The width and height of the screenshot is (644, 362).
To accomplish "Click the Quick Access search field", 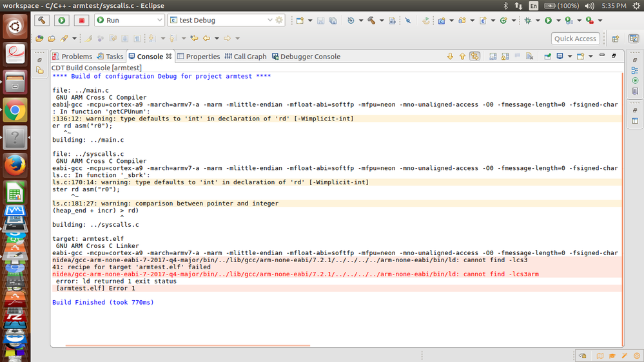I will (575, 39).
